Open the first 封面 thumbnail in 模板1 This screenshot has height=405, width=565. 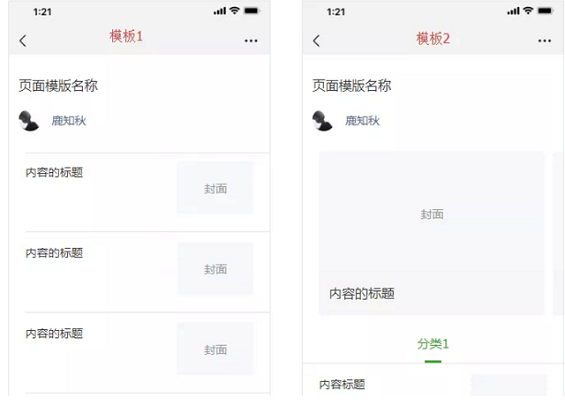click(215, 188)
